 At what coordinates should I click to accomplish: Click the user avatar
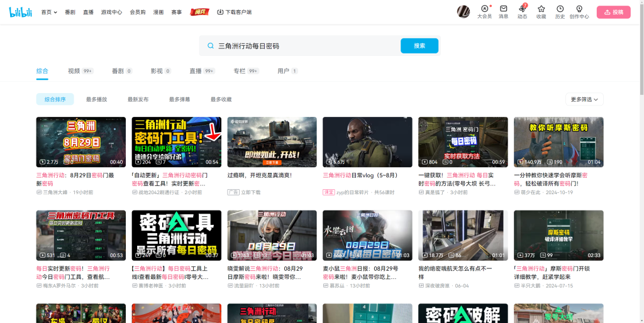pos(464,11)
